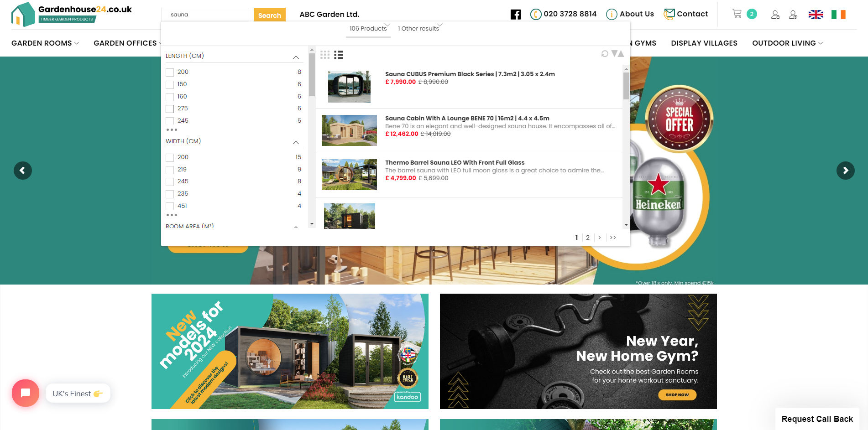Show more Length options ellipsis
Image resolution: width=868 pixels, height=430 pixels.
(x=172, y=130)
